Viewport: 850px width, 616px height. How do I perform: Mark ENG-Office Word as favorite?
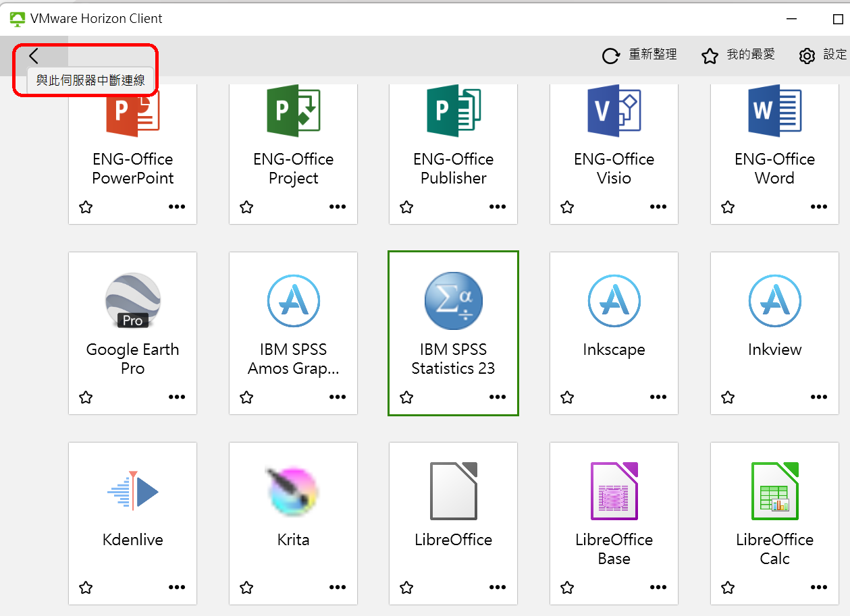tap(728, 207)
